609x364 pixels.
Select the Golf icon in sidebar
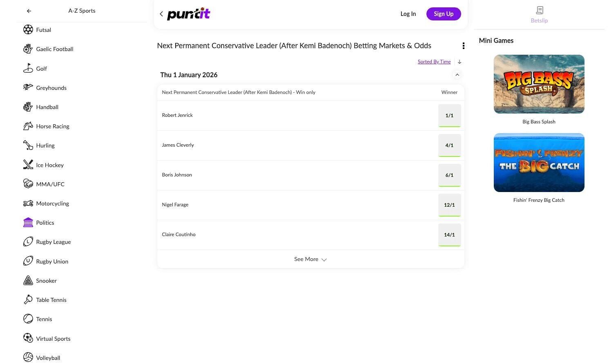28,68
